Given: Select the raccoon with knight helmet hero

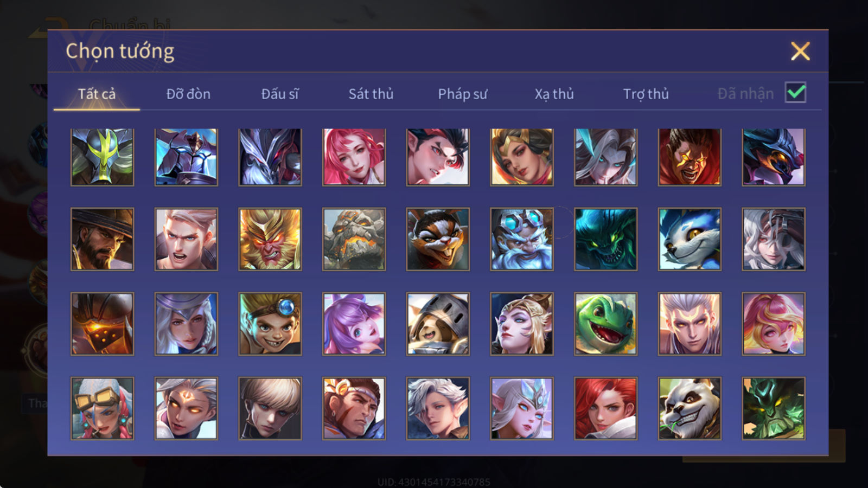Looking at the screenshot, I should pos(438,324).
